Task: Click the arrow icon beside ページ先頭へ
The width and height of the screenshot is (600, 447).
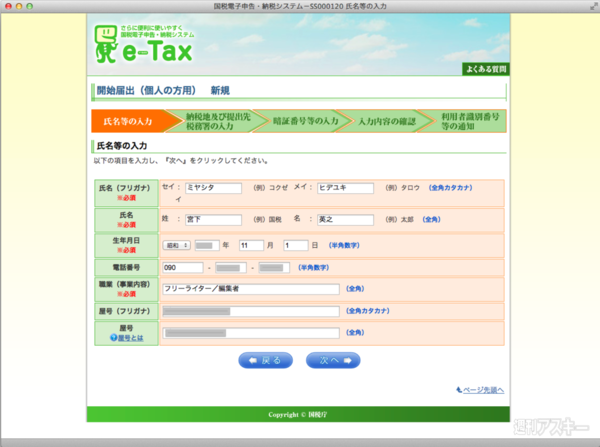Action: tap(459, 390)
